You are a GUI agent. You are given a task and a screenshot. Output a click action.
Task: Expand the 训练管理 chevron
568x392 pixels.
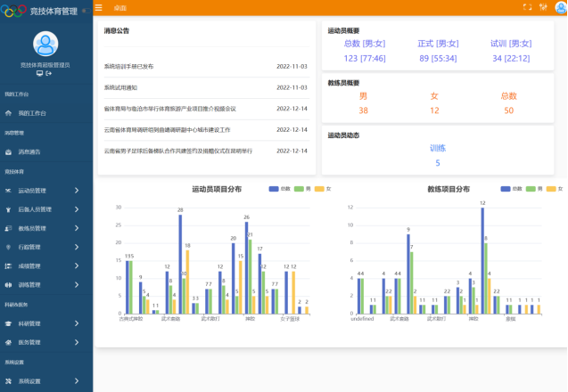point(77,285)
